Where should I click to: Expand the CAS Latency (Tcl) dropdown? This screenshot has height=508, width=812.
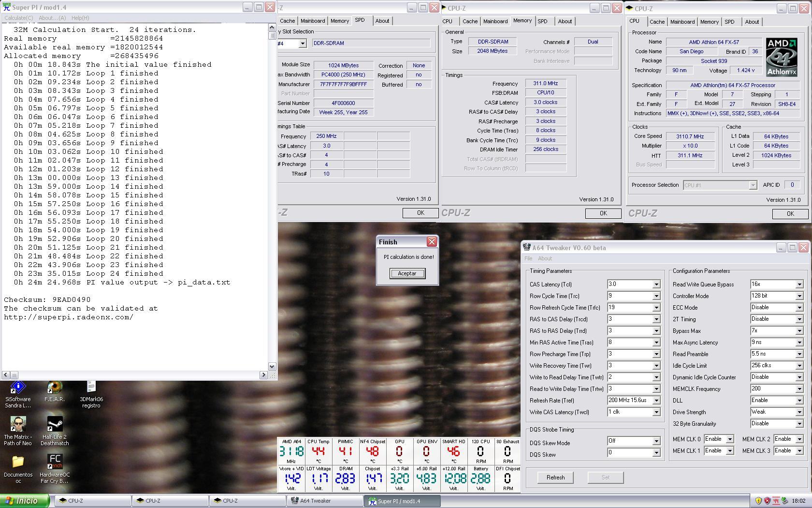point(656,284)
